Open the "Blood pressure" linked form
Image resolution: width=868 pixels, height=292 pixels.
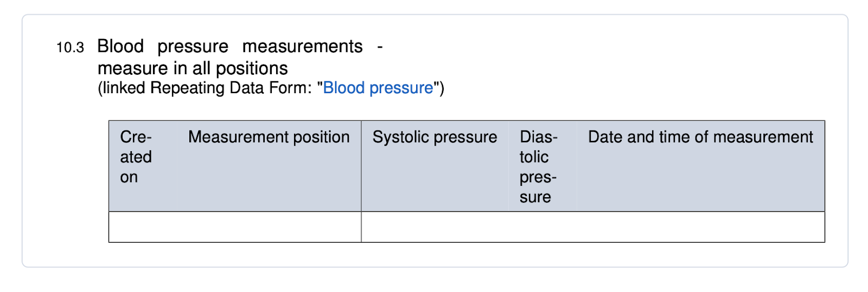click(x=378, y=88)
